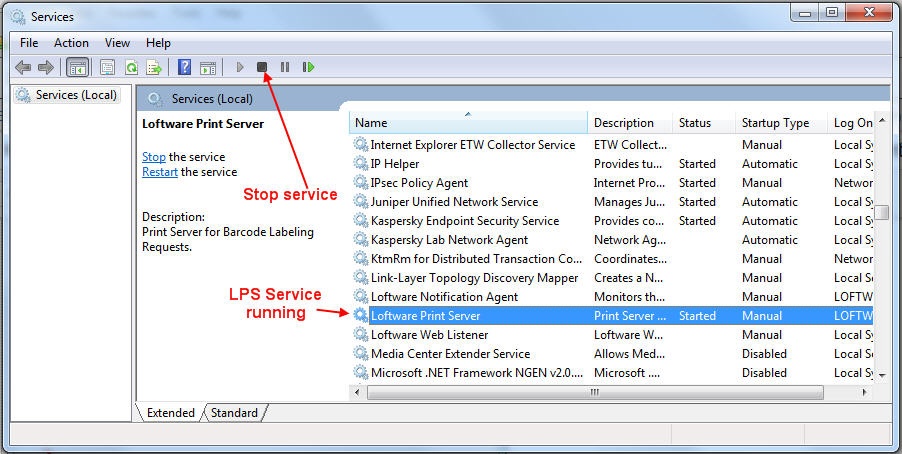Click the Refresh toolbar icon
This screenshot has height=454, width=902.
point(131,67)
